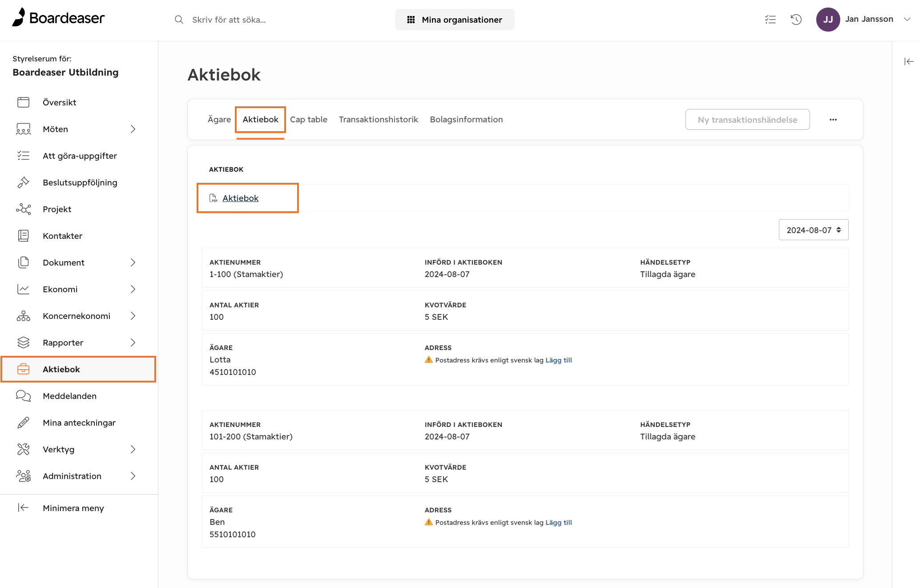Open the three-dots more options menu
The image size is (919, 588).
pyautogui.click(x=833, y=120)
